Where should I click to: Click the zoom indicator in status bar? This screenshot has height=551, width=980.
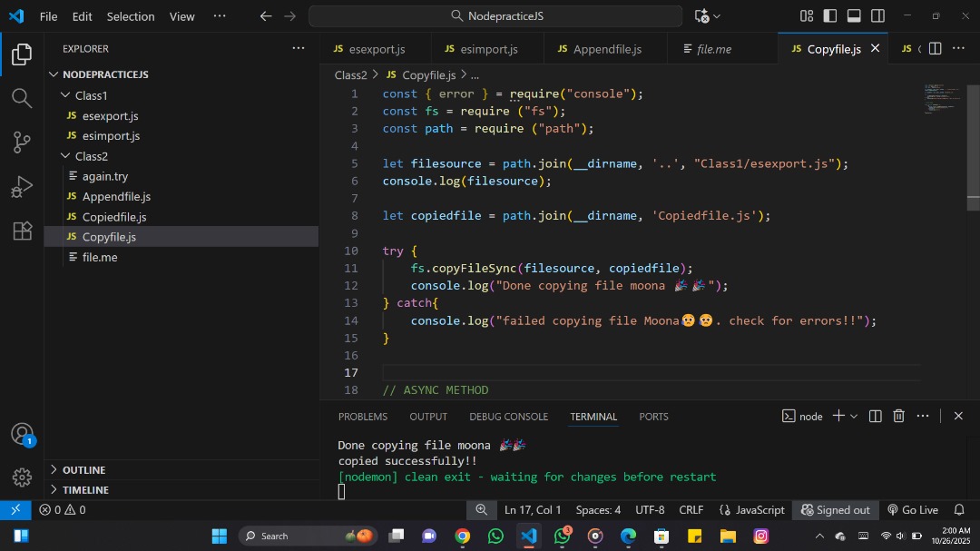point(481,510)
